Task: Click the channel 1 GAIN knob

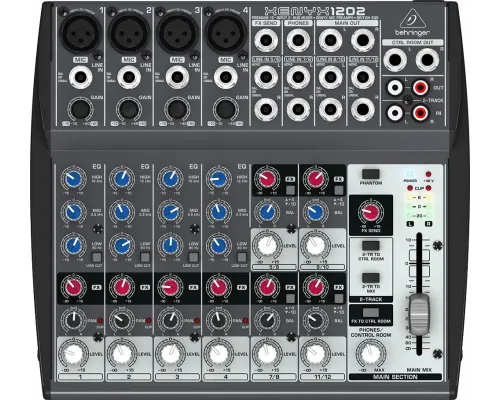Action: click(80, 110)
